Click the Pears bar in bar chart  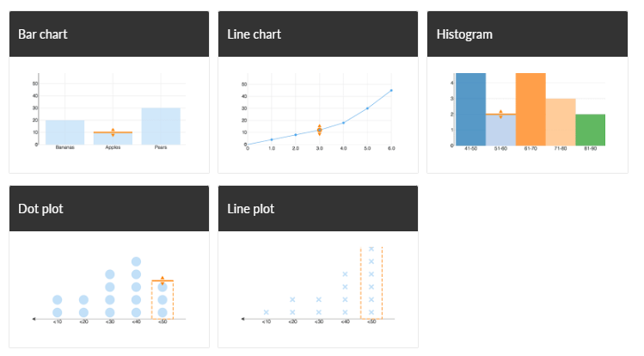coord(161,126)
